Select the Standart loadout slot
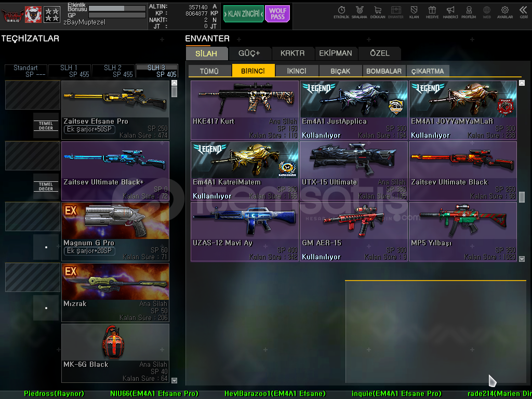The width and height of the screenshot is (532, 399). (26, 71)
